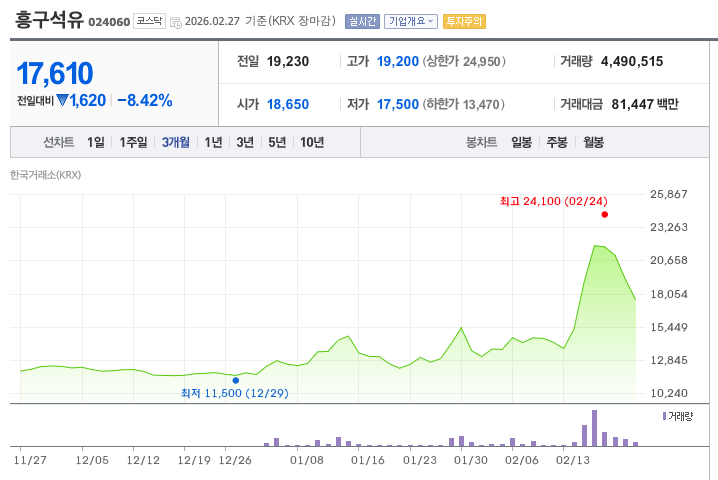Select the 1년 line chart tab
This screenshot has width=718, height=480.
[x=213, y=142]
